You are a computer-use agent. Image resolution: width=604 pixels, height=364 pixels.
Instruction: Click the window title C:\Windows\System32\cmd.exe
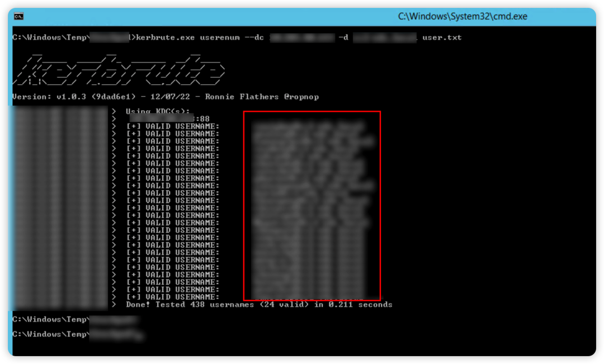click(x=463, y=17)
